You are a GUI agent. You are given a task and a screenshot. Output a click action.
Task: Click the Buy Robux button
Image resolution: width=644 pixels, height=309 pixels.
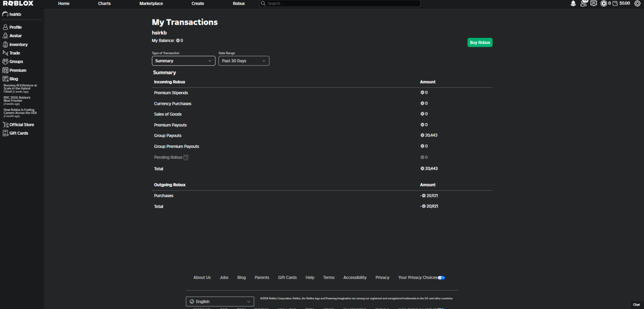(x=480, y=43)
